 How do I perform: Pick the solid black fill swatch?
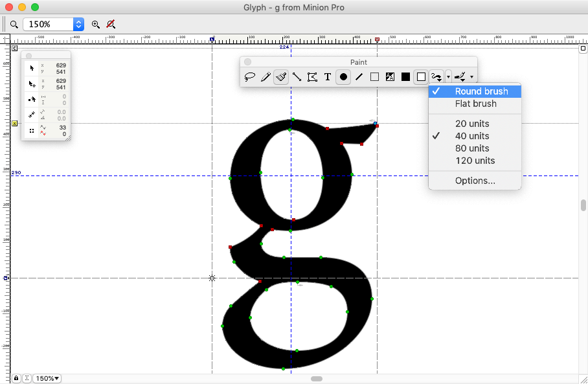point(405,77)
